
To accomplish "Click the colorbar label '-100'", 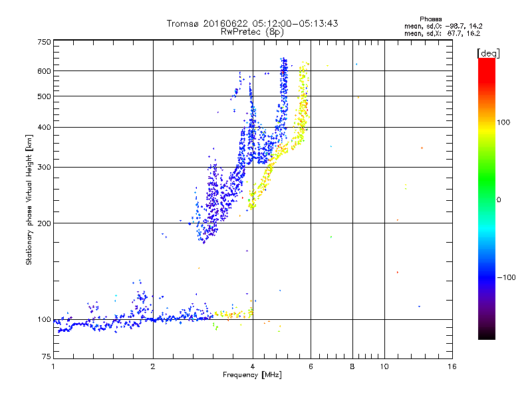I will click(507, 277).
